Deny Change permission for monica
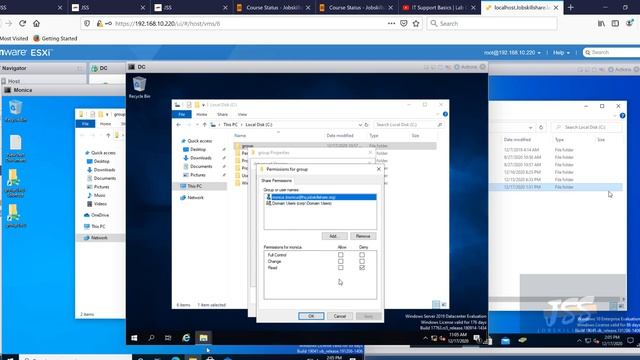The width and height of the screenshot is (640, 360). (x=362, y=261)
